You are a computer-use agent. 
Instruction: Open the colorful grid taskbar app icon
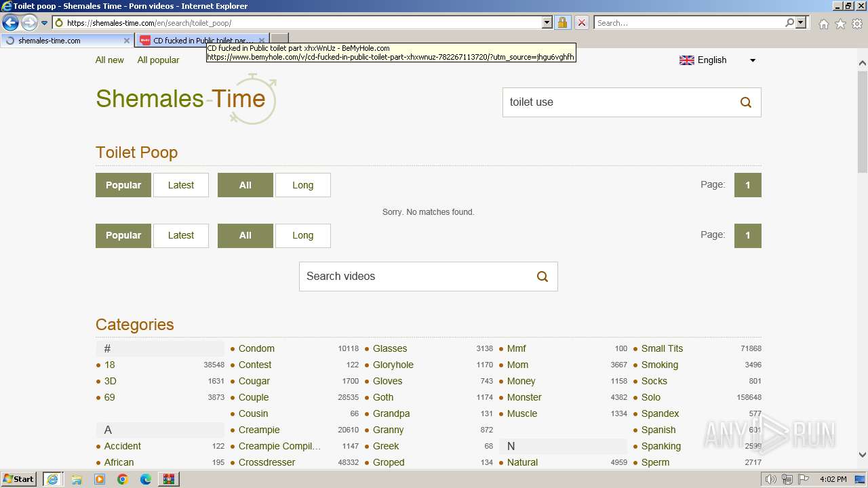tap(169, 479)
